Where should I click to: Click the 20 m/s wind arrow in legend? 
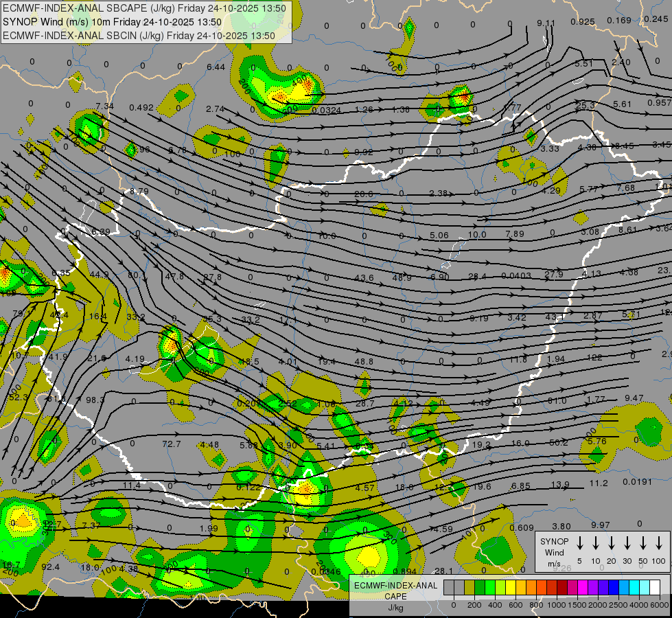(x=611, y=543)
